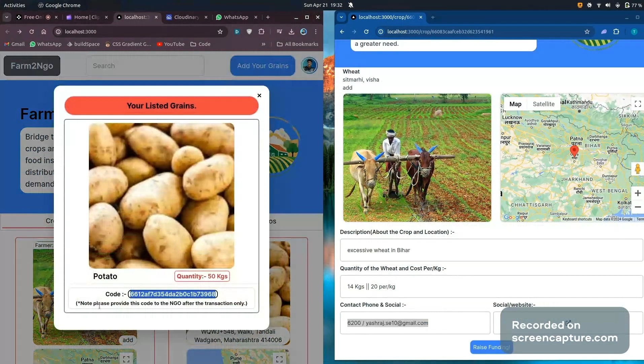644x364 pixels.
Task: Open Add Your Grains button
Action: pos(263,66)
